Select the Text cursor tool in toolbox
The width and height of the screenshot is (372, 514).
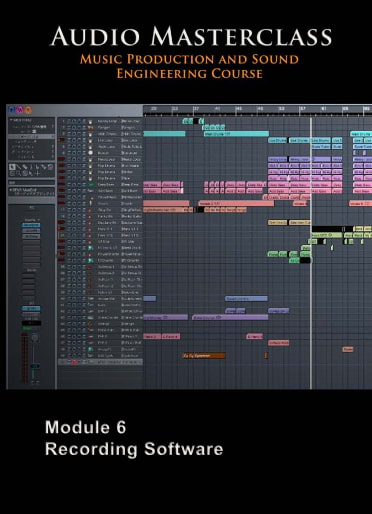[31, 167]
